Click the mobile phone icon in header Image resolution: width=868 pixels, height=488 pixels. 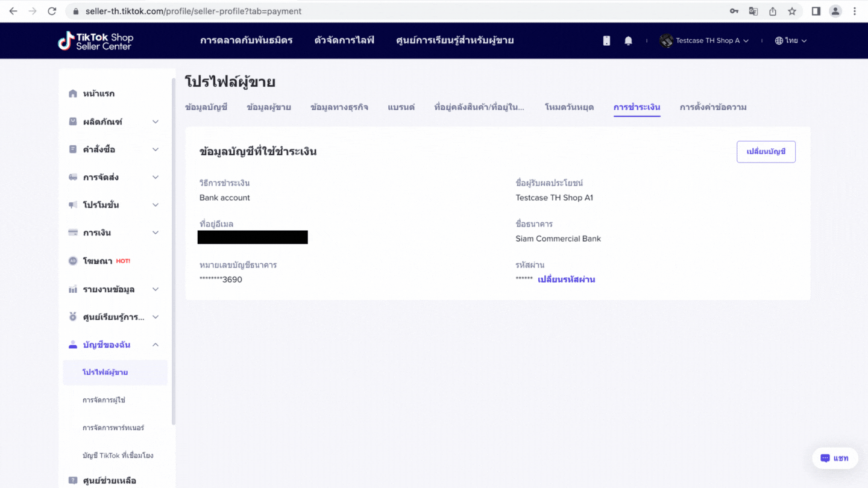point(606,40)
